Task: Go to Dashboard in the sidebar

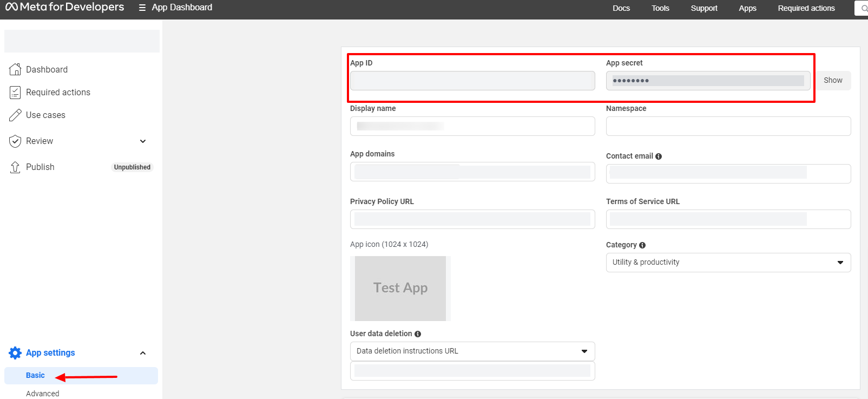Action: pos(47,69)
